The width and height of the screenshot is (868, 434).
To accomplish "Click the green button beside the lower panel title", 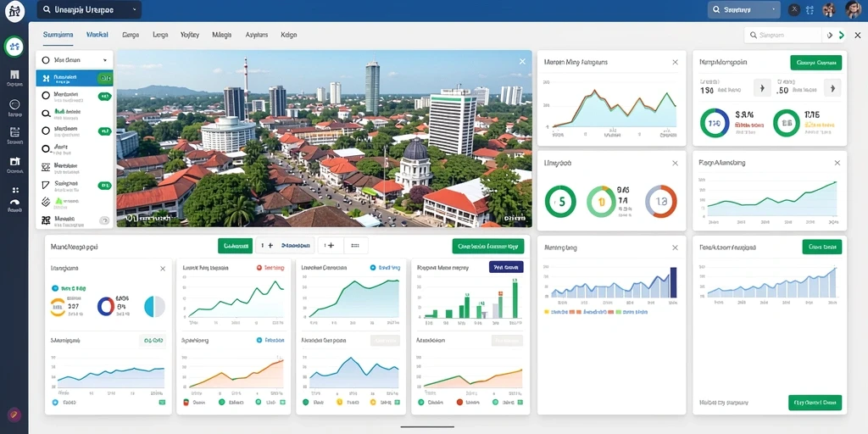I will [x=235, y=245].
